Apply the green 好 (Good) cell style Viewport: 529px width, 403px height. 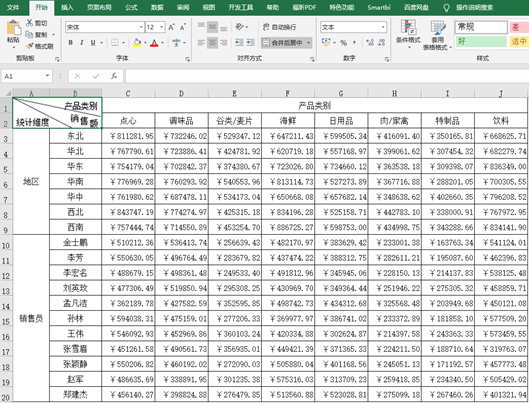(481, 41)
